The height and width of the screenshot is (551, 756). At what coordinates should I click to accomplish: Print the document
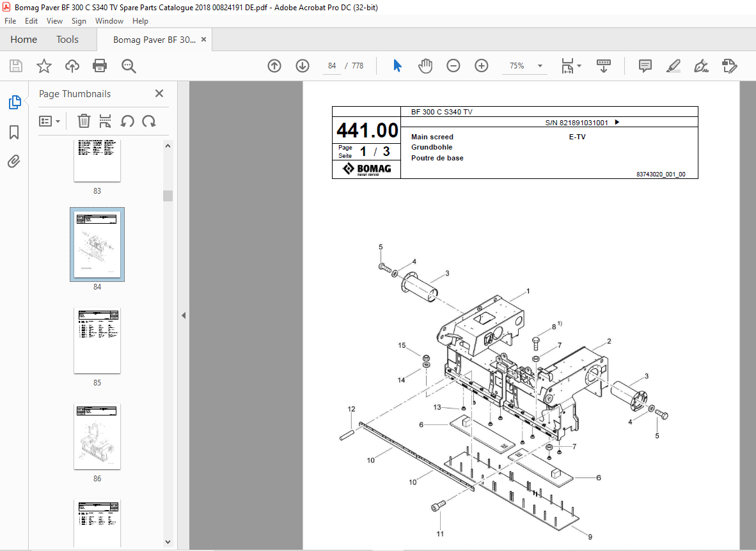point(100,66)
